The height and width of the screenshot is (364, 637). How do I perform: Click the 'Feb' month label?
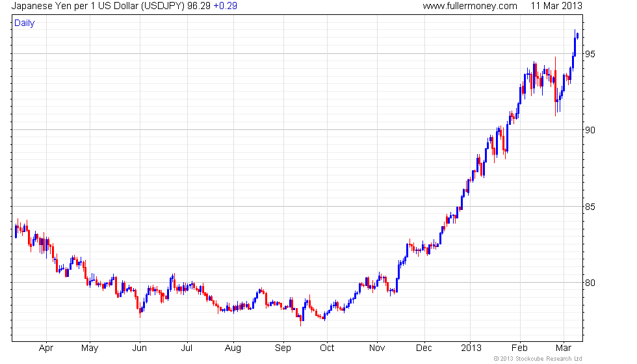coord(519,348)
